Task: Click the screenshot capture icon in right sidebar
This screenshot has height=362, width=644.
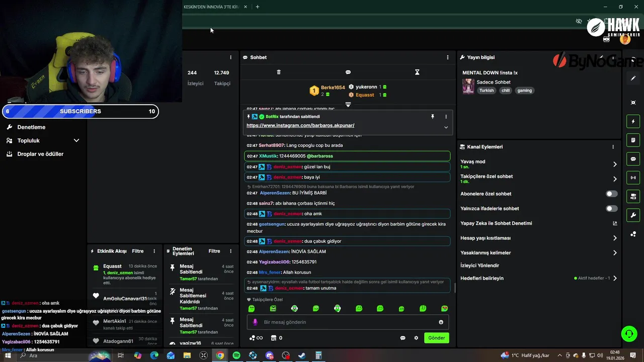Action: [x=633, y=103]
